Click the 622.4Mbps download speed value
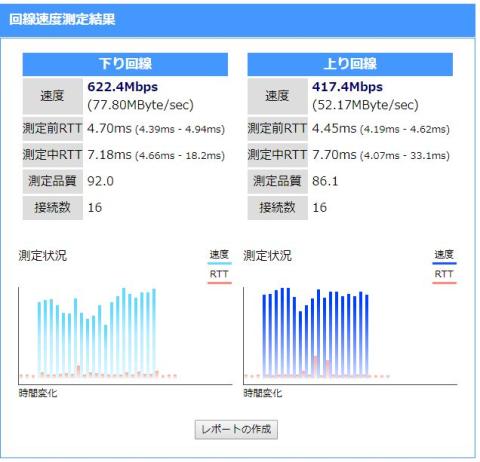 pos(122,87)
